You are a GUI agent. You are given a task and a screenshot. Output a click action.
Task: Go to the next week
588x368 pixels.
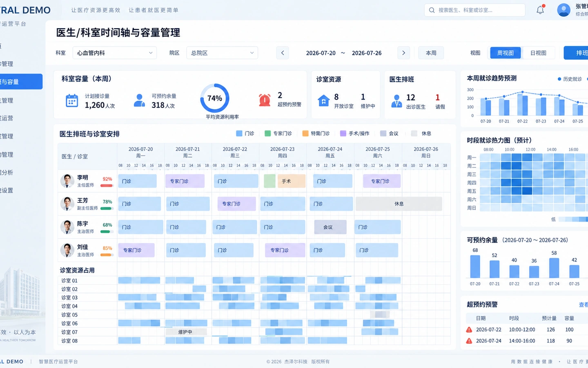point(403,53)
